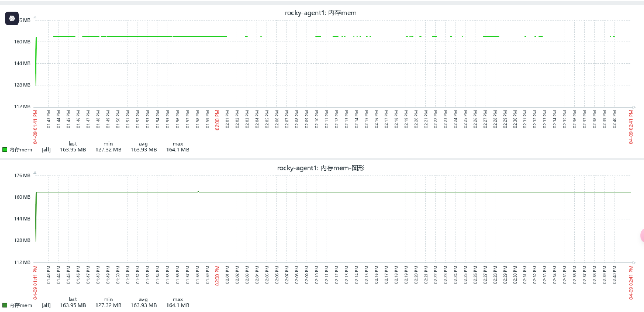Click the 128 MB y-axis label on bottom graph
The width and height of the screenshot is (644, 312).
[22, 240]
